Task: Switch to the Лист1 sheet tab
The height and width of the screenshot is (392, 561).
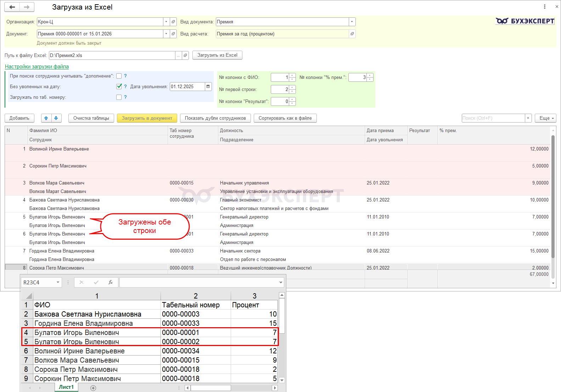Action: (66, 387)
